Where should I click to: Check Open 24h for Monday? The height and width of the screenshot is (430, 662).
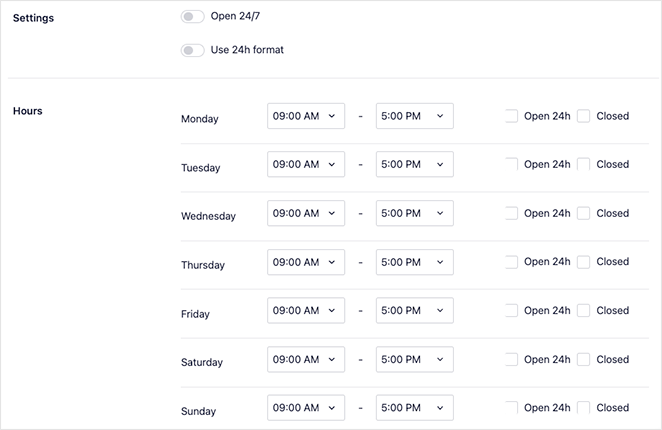pyautogui.click(x=511, y=116)
